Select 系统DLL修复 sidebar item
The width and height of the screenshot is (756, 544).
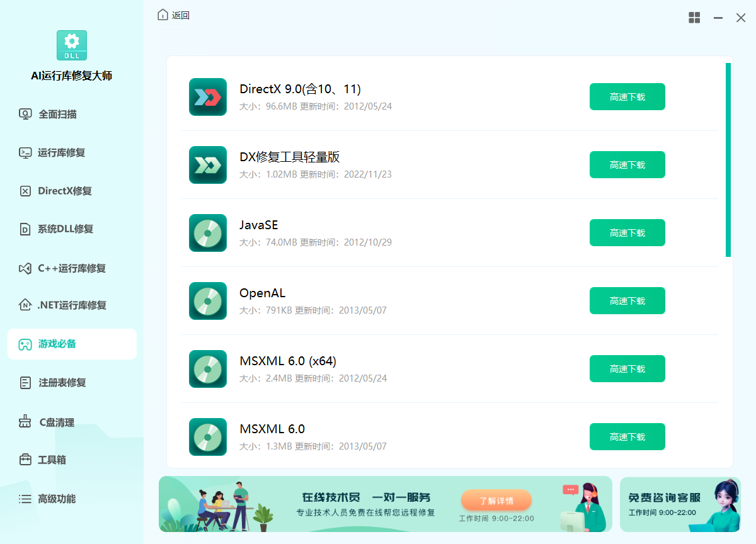(66, 229)
